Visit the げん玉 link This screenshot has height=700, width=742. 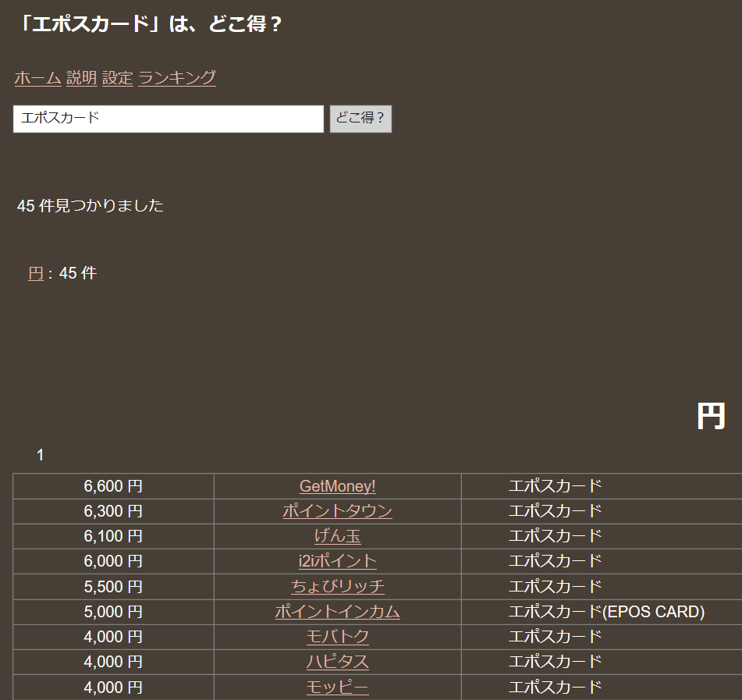pos(337,536)
